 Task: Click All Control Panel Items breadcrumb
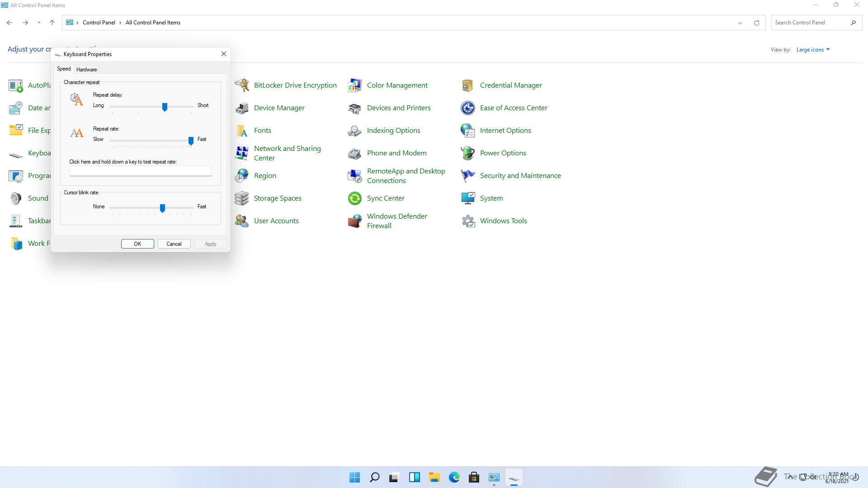click(x=153, y=23)
